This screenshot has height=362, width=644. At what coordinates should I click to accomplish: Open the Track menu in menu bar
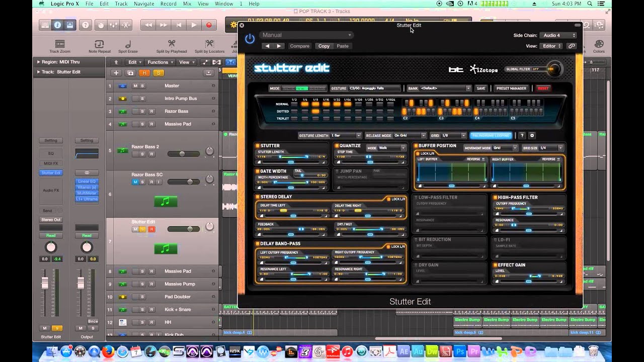[x=121, y=4]
